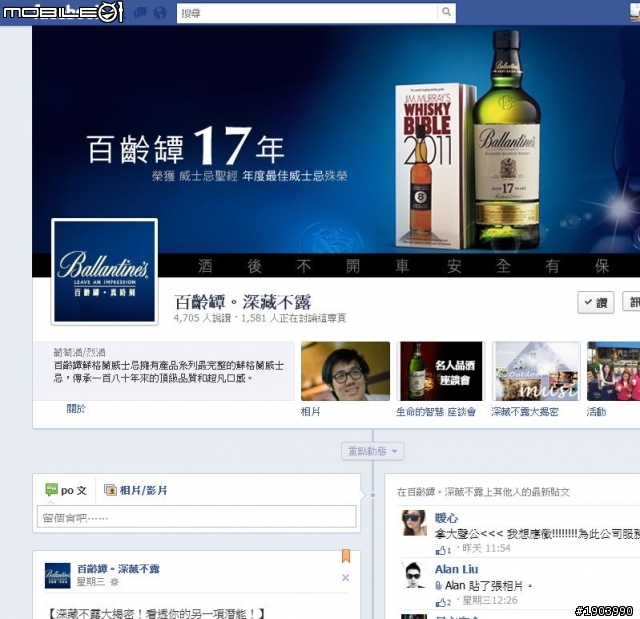The image size is (640, 619).
Task: Click the po文 speech bubble icon
Action: click(51, 490)
